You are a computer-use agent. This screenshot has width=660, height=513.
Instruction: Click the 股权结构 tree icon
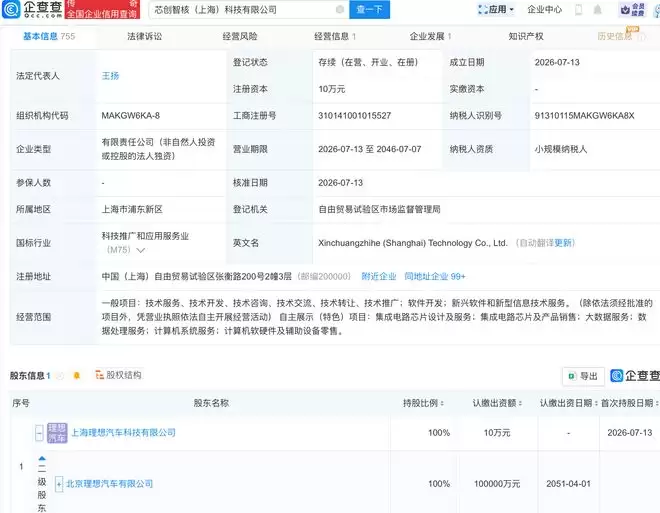(99, 375)
